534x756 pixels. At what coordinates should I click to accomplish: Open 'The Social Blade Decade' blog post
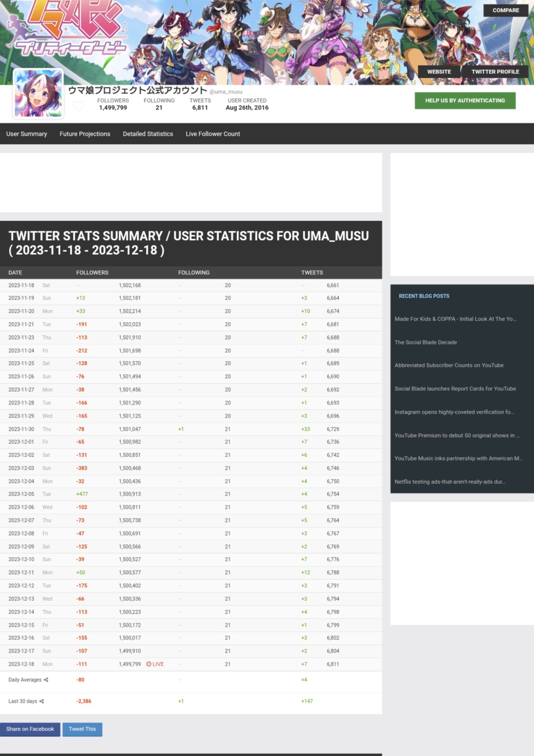[426, 342]
